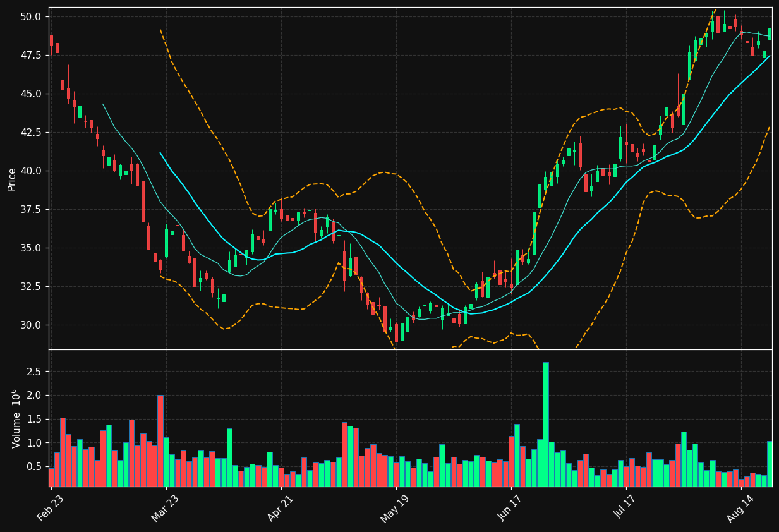Click the Aug 14 date label

coord(739,509)
